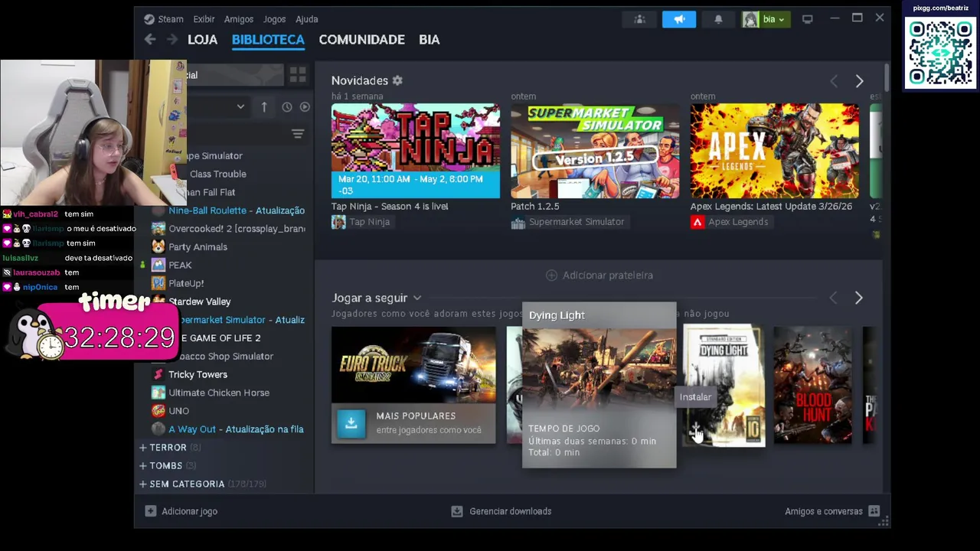Click the sort ascending arrow icon
Screen dimensions: 980x551
point(264,107)
